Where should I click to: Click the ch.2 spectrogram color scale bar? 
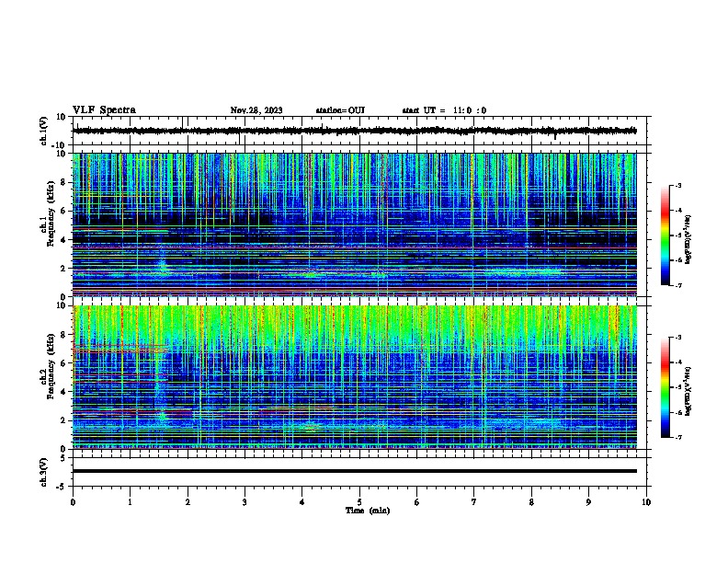point(665,387)
